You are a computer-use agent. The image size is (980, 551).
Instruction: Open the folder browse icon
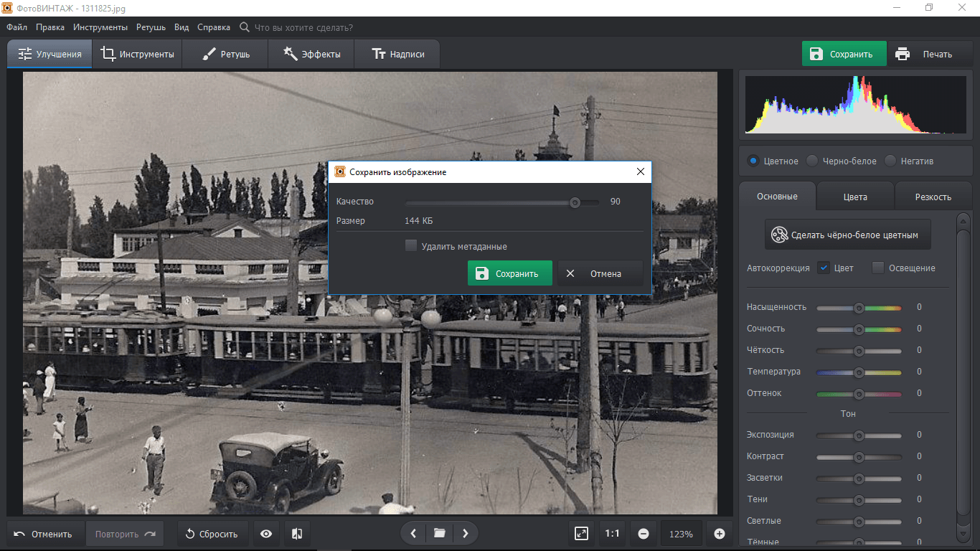coord(439,533)
